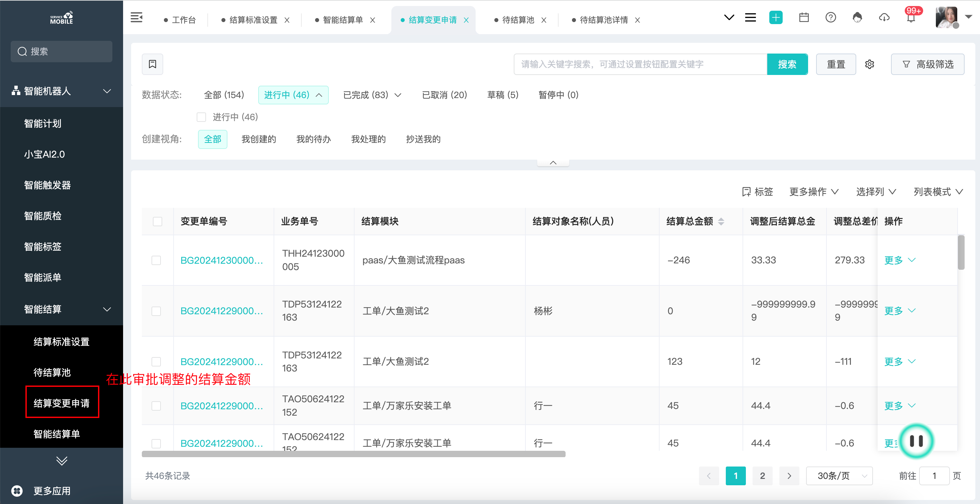
Task: Click the user avatar photo
Action: 946,17
